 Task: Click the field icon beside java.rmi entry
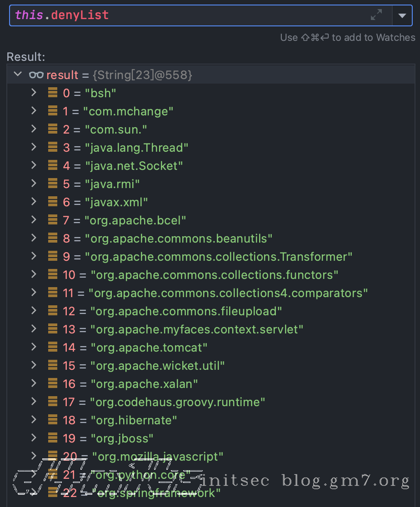click(53, 184)
